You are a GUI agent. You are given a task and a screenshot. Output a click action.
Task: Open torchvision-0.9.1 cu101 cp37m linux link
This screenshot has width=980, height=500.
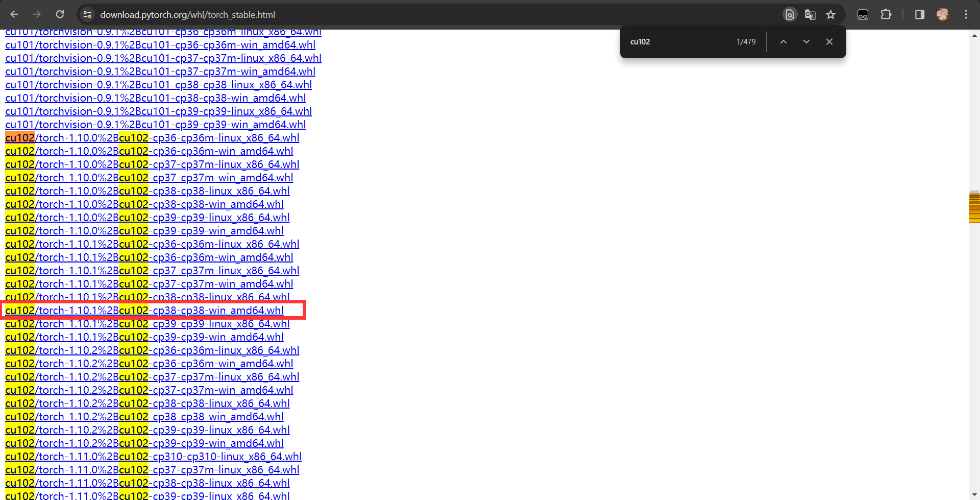click(163, 58)
